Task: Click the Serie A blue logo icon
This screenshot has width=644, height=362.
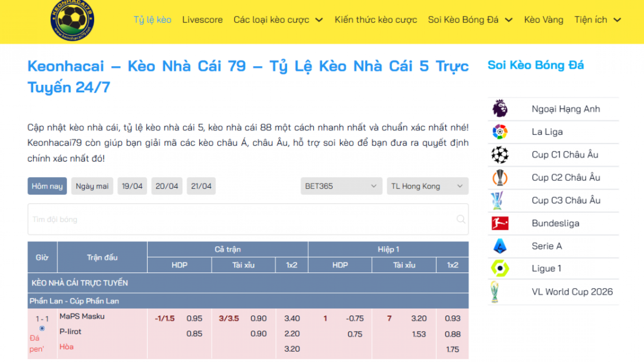Action: point(500,246)
